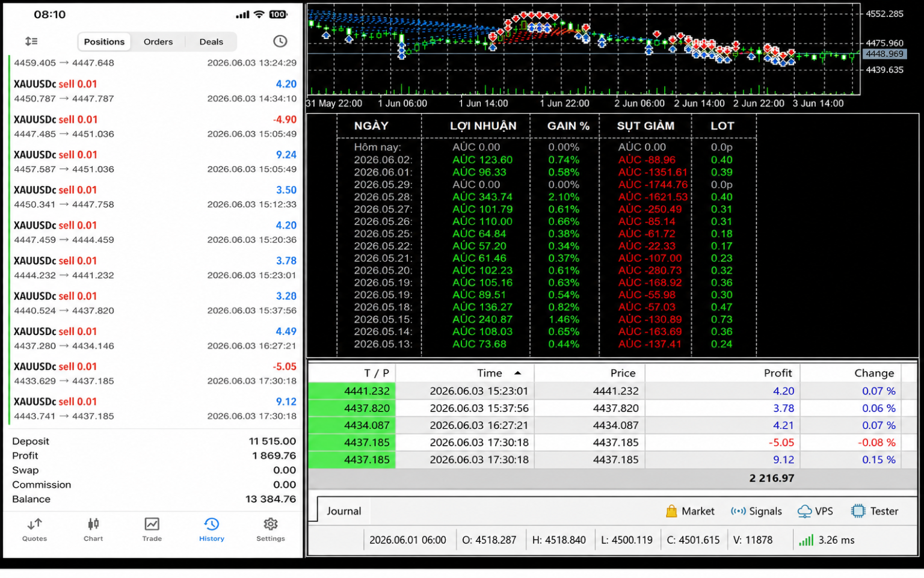
Task: Open the history period clock icon
Action: 280,42
